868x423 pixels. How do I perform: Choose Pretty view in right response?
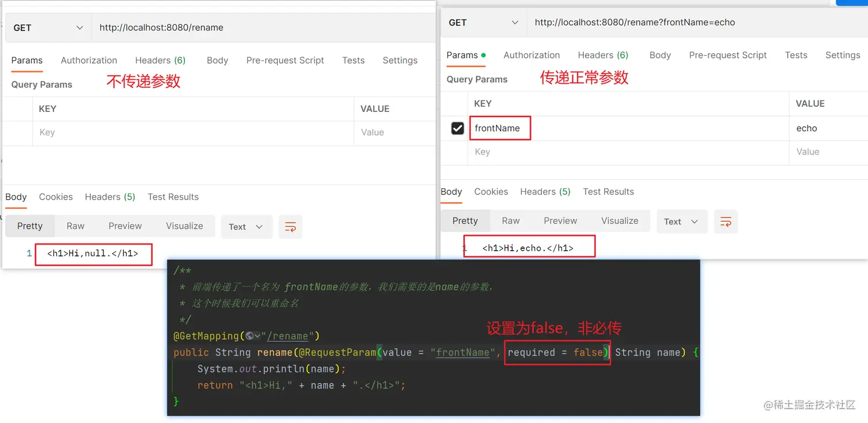pyautogui.click(x=465, y=221)
